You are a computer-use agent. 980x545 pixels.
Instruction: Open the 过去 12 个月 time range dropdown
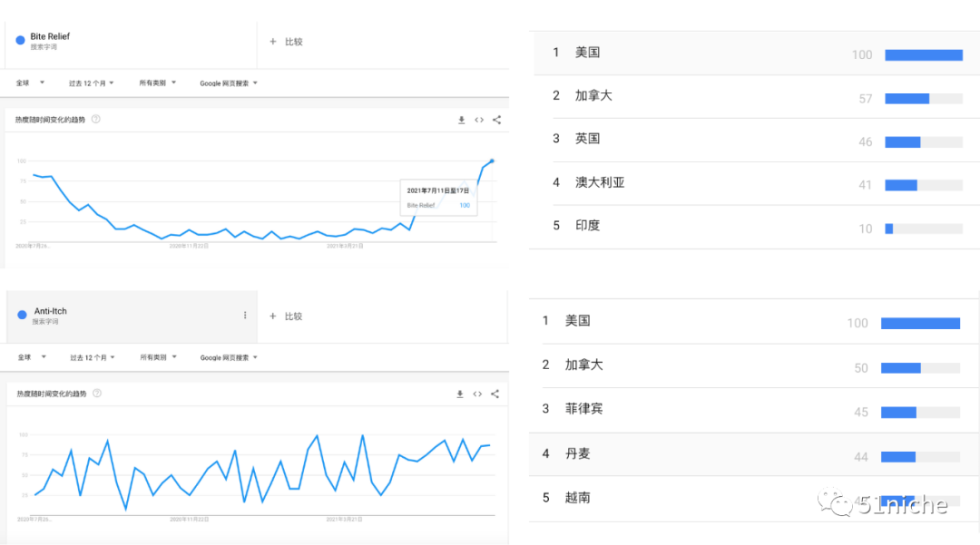pyautogui.click(x=91, y=82)
